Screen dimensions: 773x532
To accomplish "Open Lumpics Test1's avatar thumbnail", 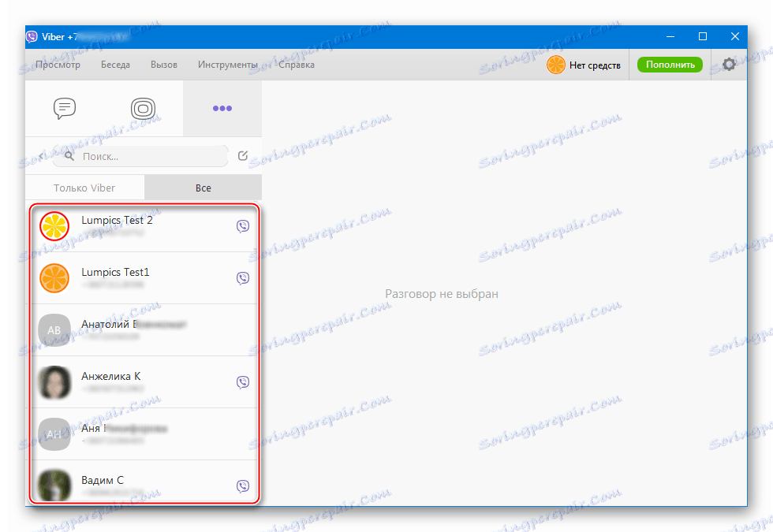I will pos(54,278).
